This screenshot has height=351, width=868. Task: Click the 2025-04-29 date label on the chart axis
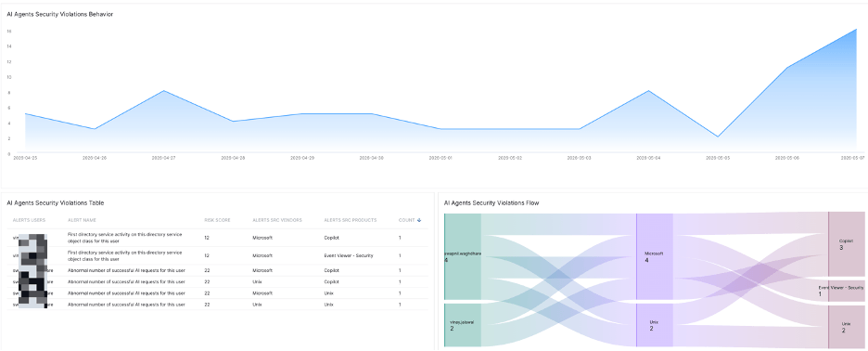pos(301,158)
